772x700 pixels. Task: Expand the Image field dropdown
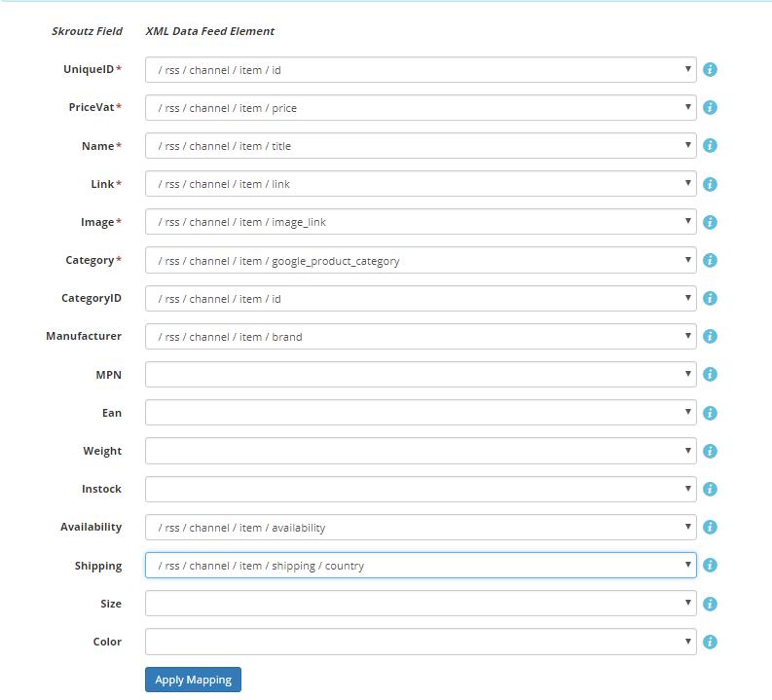pos(421,222)
